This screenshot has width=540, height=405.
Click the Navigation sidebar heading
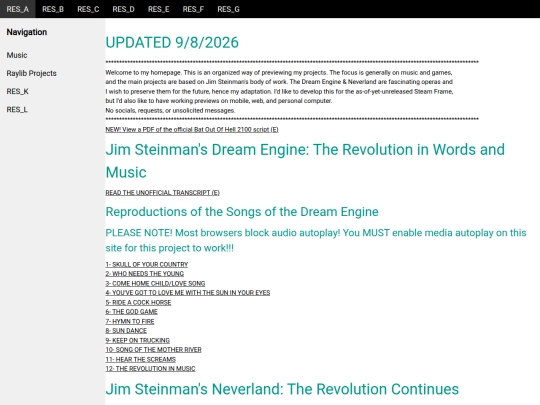[x=27, y=32]
